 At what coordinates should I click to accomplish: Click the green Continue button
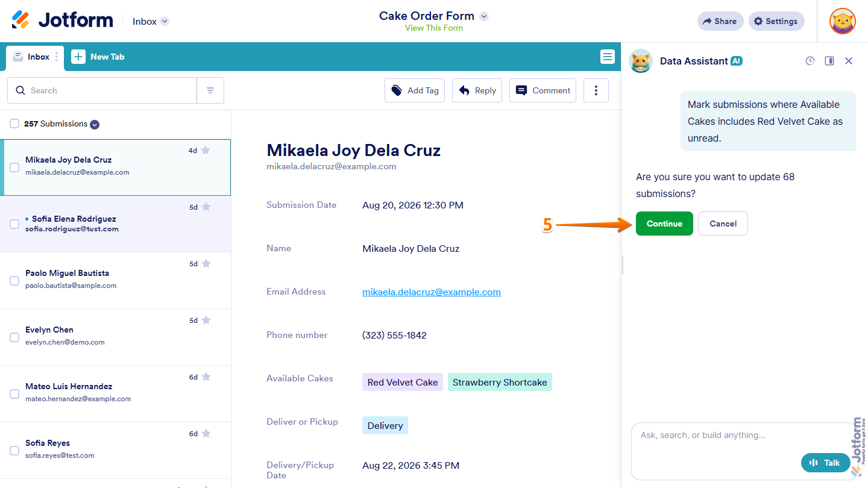coord(664,224)
